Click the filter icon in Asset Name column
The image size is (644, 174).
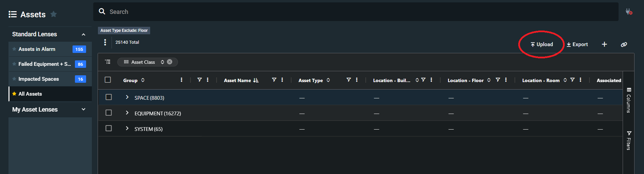[x=274, y=80]
